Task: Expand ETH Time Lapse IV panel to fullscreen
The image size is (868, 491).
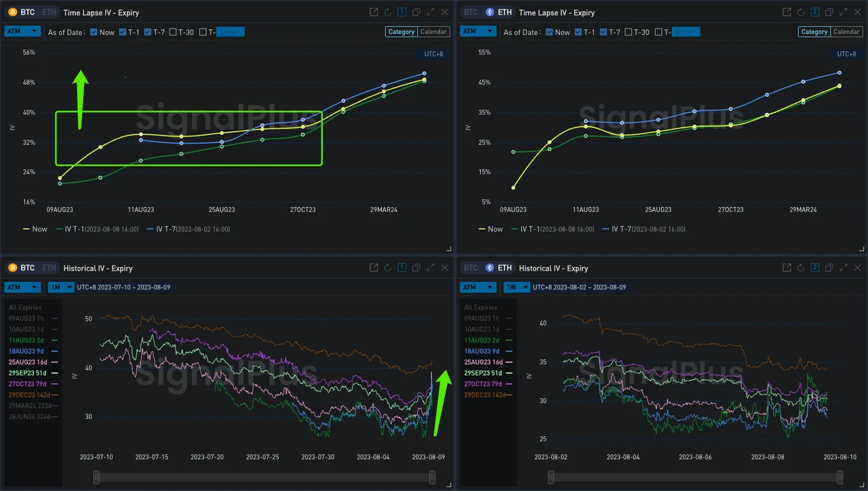Action: [x=844, y=12]
